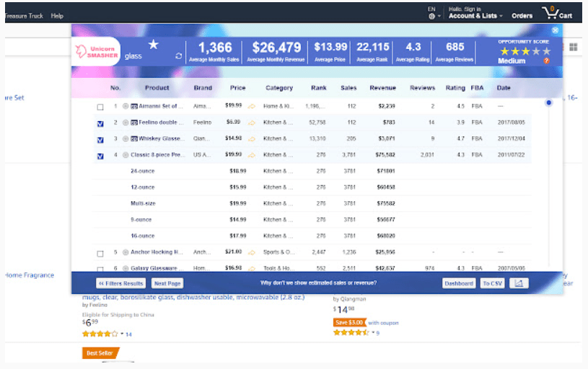Click the star rating under the $6.99 product
The image size is (588, 369).
[100, 334]
